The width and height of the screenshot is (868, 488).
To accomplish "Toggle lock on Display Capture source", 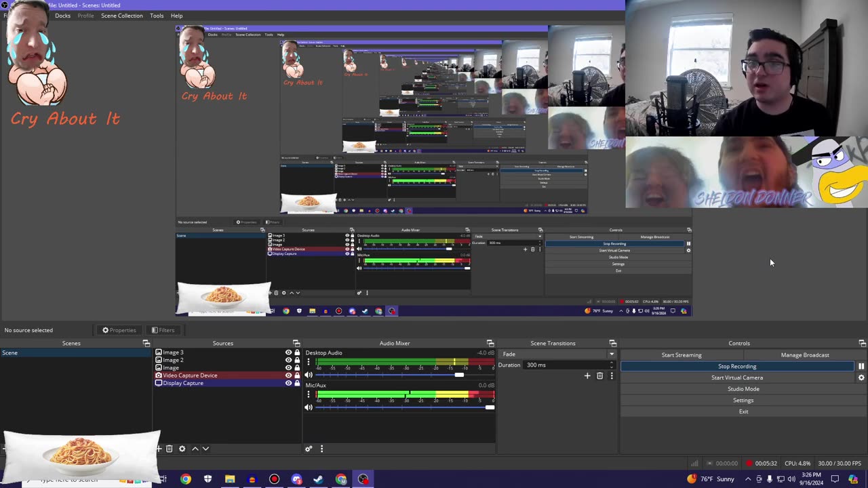I will point(297,383).
